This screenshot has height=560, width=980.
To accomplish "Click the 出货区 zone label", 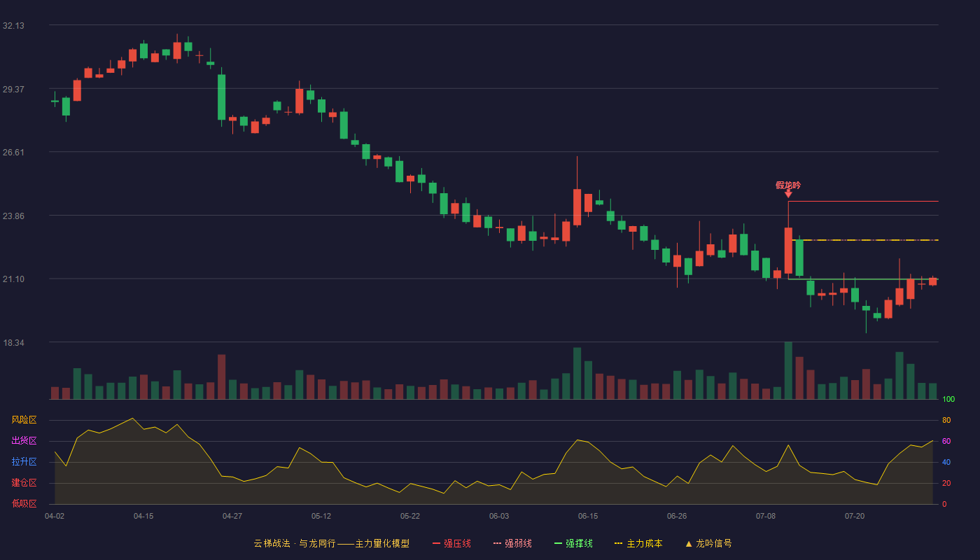I will (x=24, y=441).
